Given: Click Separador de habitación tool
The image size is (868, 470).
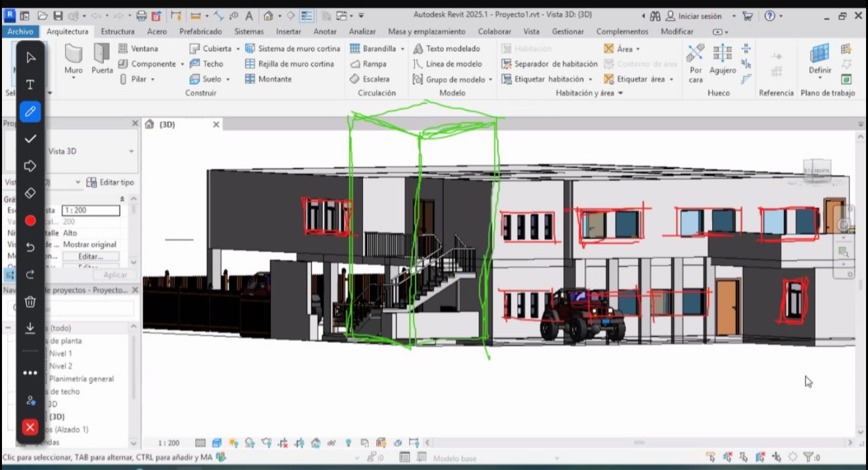Looking at the screenshot, I should pyautogui.click(x=549, y=64).
